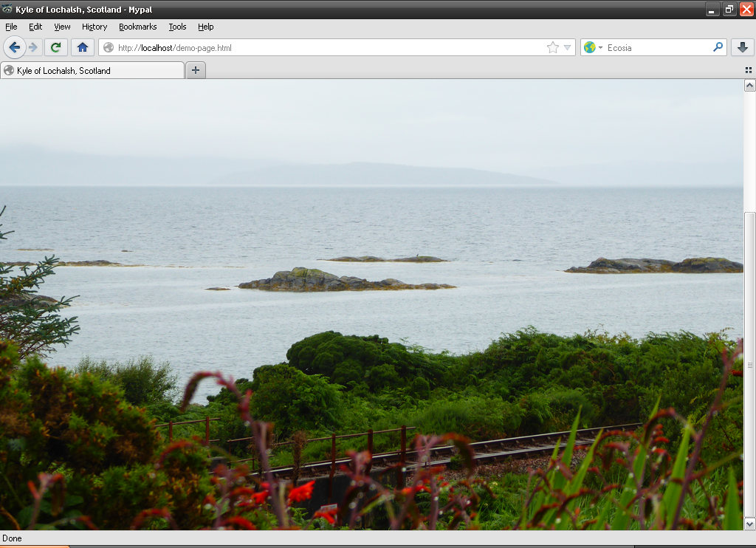Open the History menu

(94, 27)
